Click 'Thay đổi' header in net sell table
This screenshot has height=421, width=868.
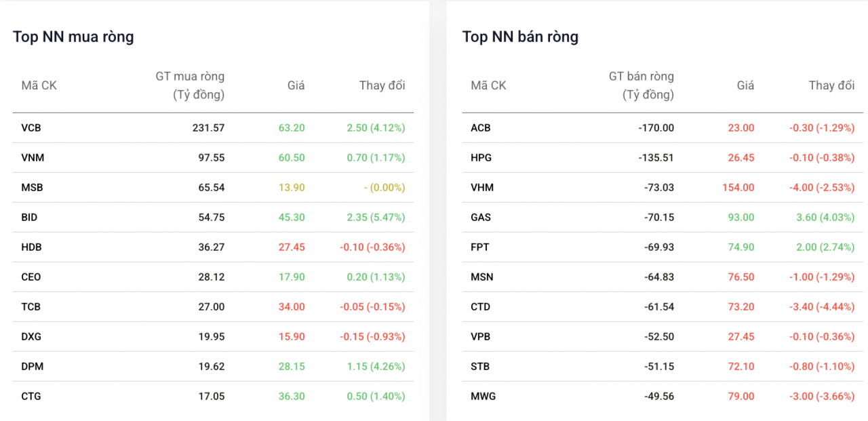click(x=831, y=85)
